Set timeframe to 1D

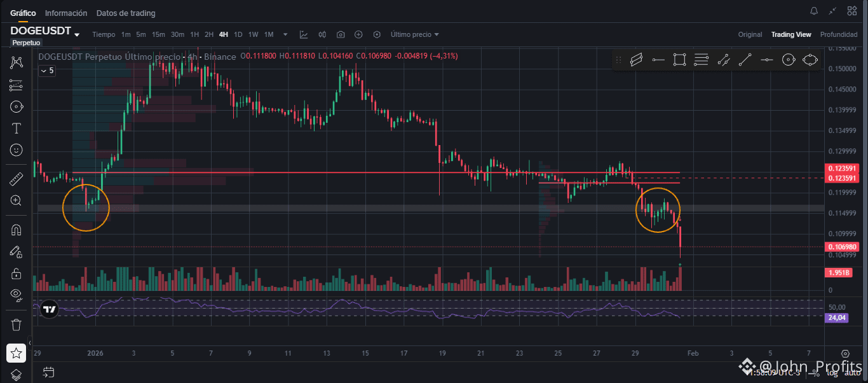click(238, 34)
